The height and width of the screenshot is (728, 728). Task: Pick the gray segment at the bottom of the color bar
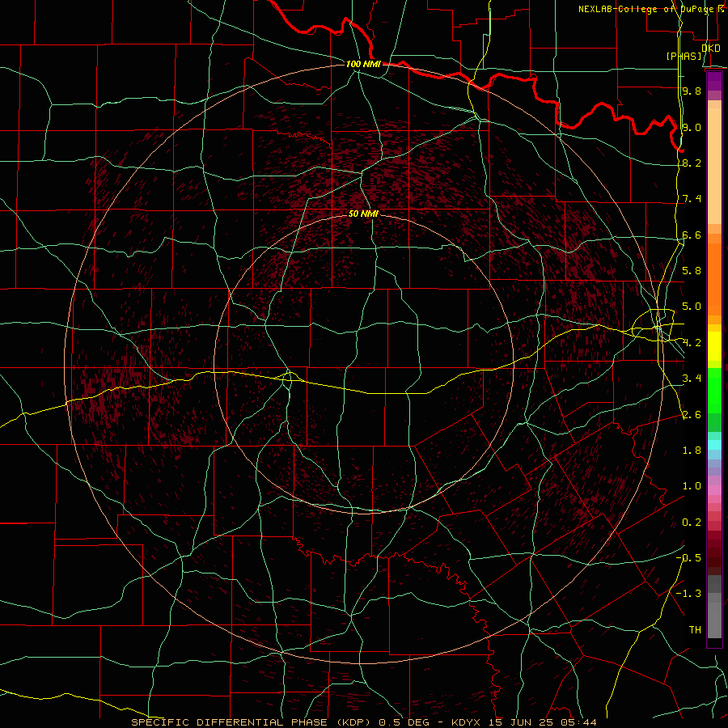tap(714, 620)
